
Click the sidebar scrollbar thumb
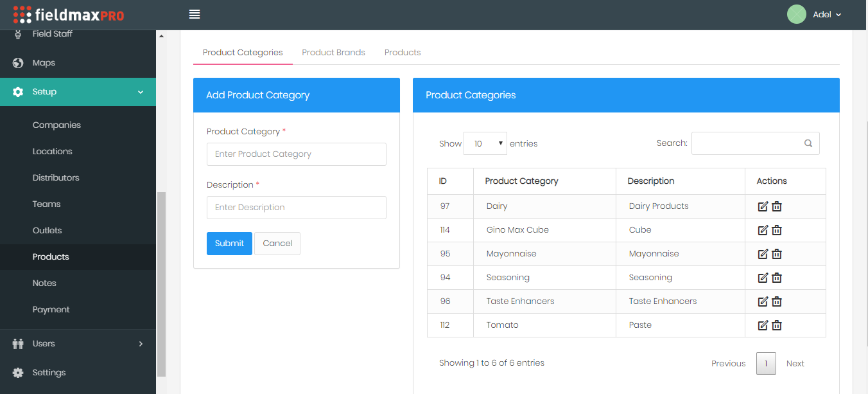click(x=161, y=283)
